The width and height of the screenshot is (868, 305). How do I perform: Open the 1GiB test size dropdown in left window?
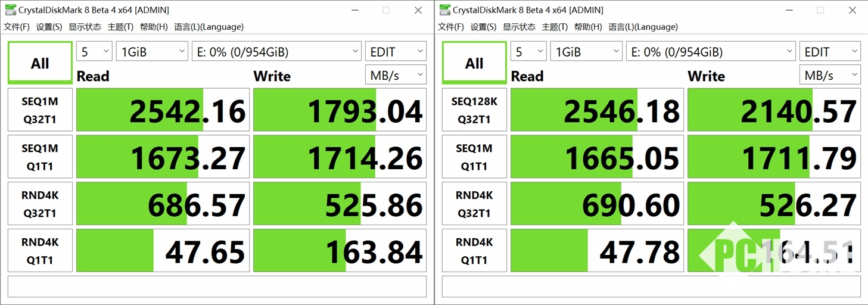click(153, 52)
